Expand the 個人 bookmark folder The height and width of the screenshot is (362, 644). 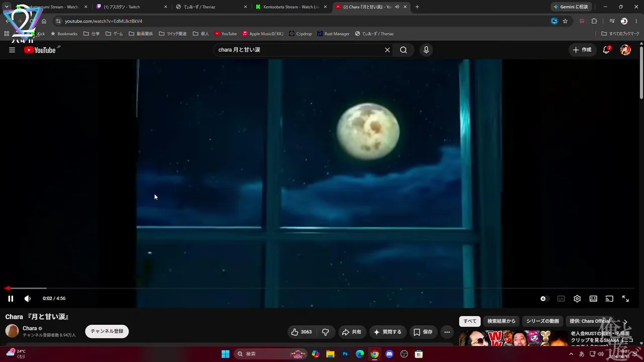[x=201, y=34]
